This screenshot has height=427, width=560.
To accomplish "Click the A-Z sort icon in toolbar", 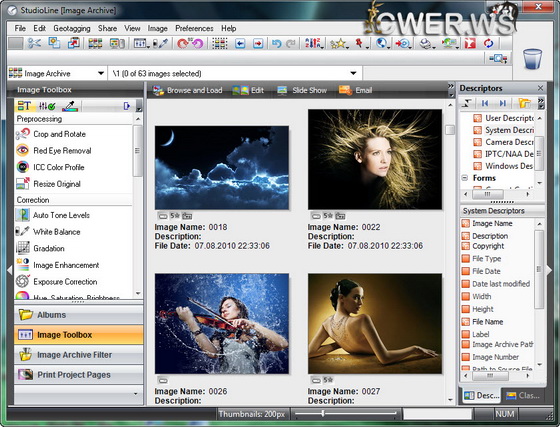I will pyautogui.click(x=313, y=44).
